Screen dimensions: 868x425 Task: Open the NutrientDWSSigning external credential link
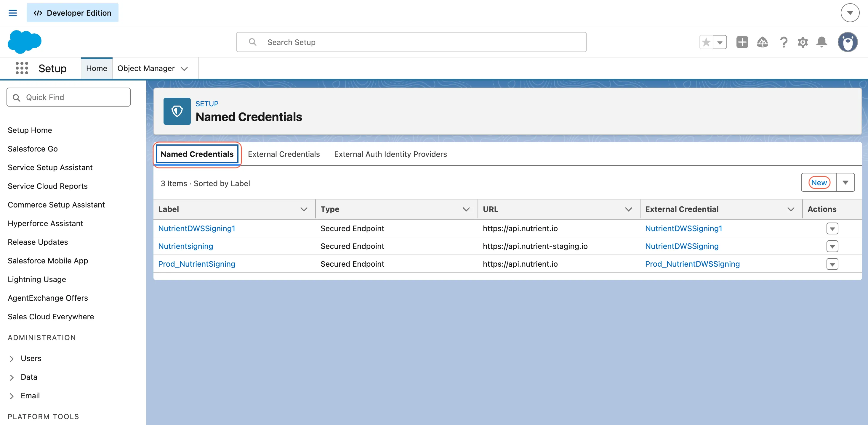coord(682,246)
